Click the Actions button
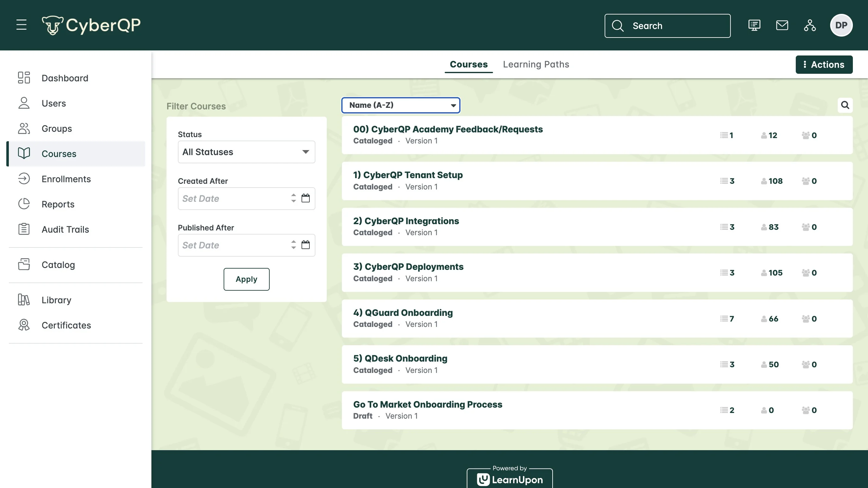 click(824, 64)
